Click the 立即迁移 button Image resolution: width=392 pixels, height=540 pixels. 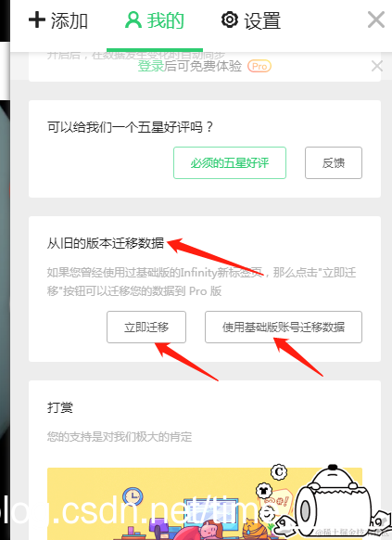146,327
